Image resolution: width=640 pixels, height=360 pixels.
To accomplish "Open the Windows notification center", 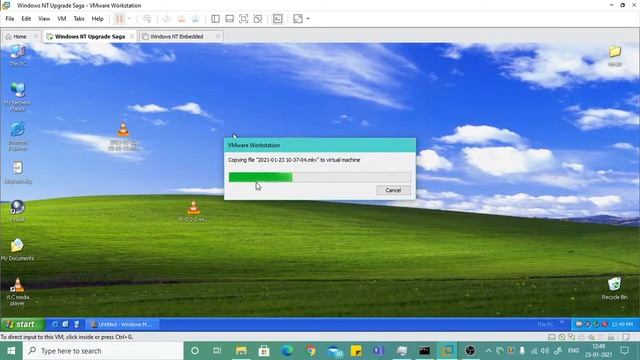I will coord(624,351).
